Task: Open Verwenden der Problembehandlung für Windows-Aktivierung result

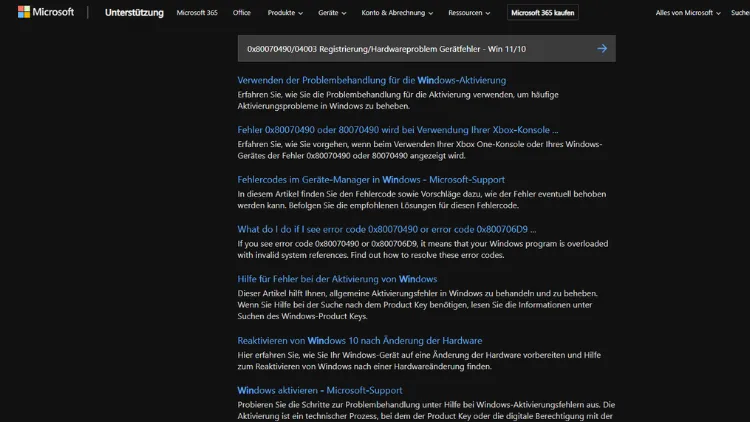Action: [371, 80]
